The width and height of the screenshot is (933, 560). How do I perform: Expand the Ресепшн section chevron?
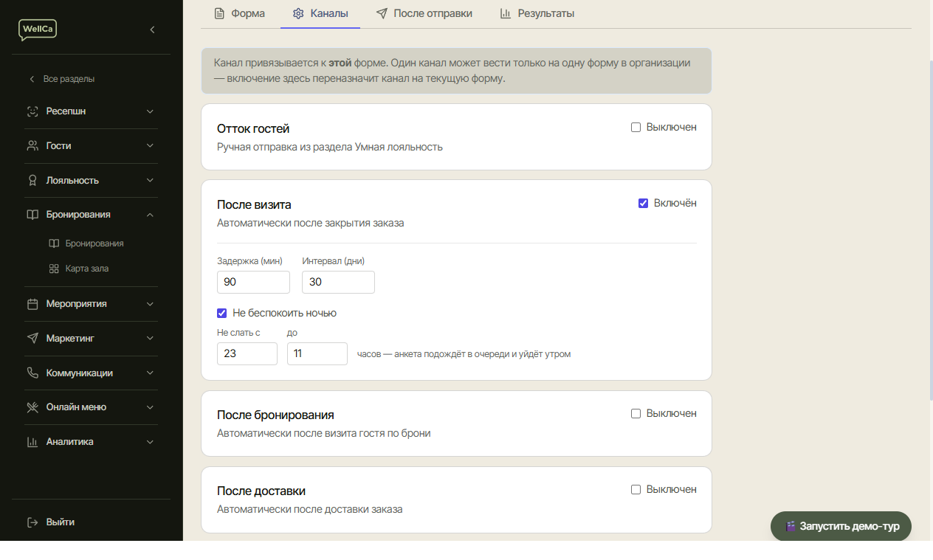coord(150,111)
